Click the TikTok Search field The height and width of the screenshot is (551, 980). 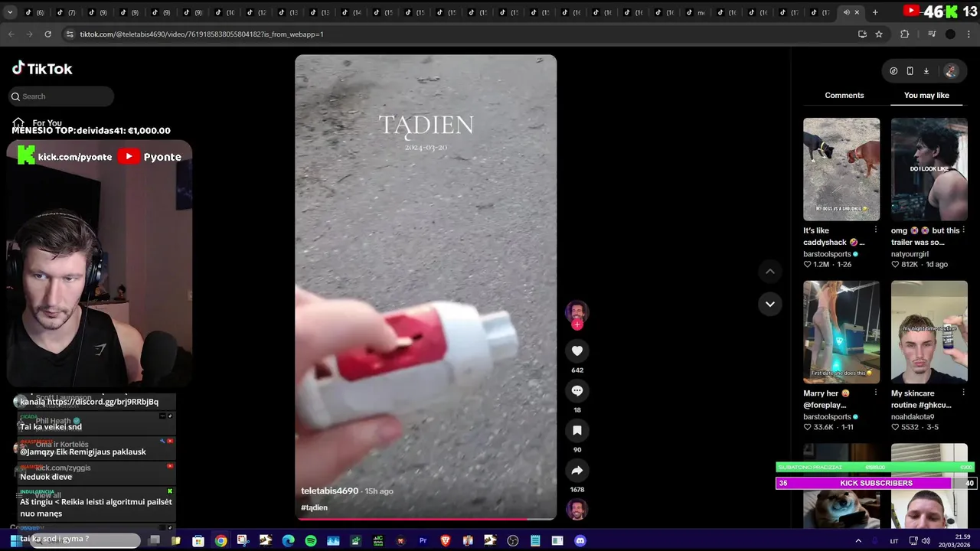click(x=62, y=96)
